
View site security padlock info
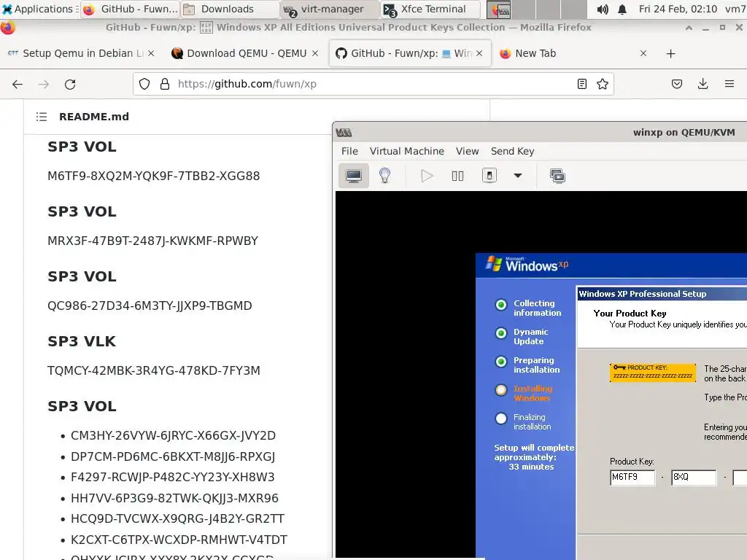(x=165, y=85)
